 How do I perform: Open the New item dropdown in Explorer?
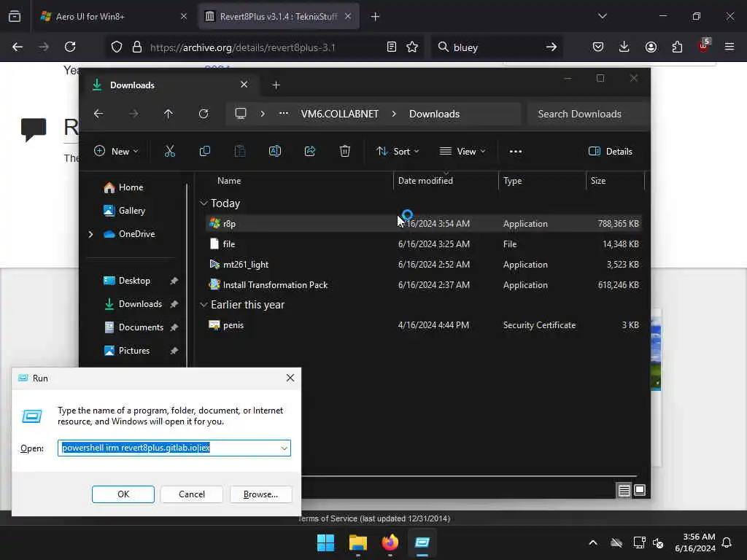tap(116, 152)
